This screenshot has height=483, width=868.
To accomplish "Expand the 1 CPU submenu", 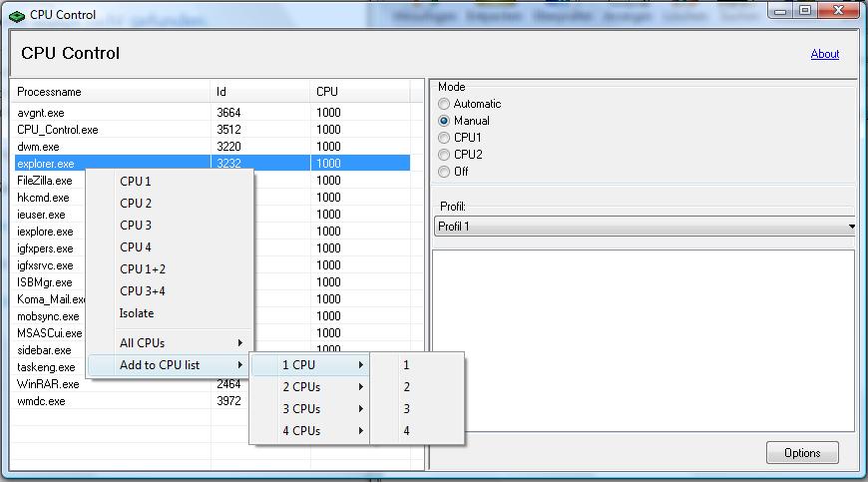I will pyautogui.click(x=310, y=365).
